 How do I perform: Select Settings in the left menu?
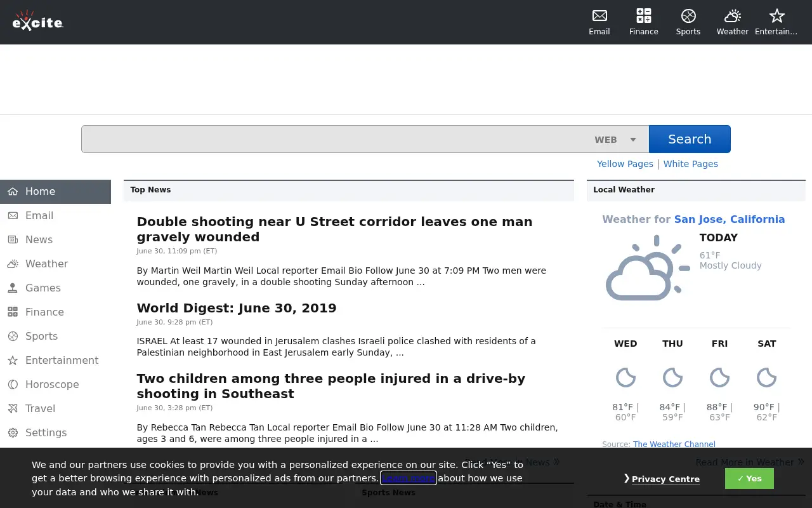click(x=55, y=432)
